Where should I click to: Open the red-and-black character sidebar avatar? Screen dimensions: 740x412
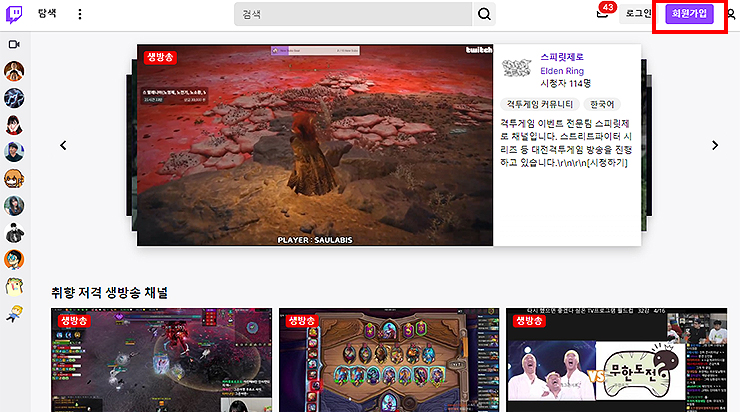[14, 125]
